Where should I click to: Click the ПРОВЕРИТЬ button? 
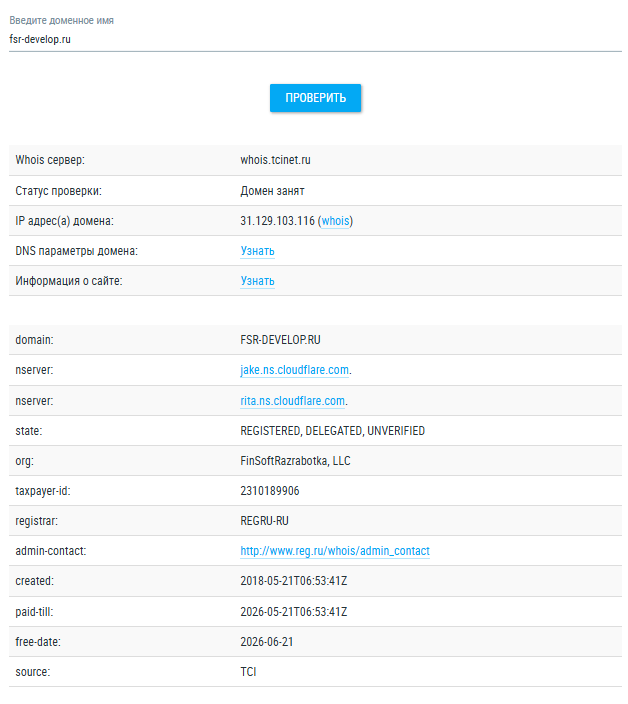(315, 98)
